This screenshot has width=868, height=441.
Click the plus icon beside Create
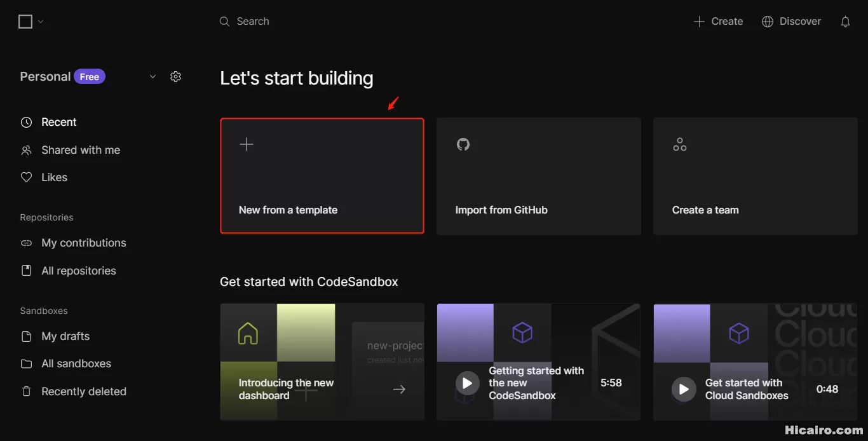[x=699, y=22]
